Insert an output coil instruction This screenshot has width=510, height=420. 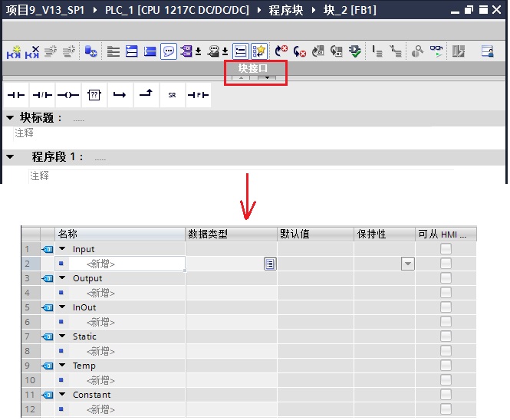[x=68, y=95]
